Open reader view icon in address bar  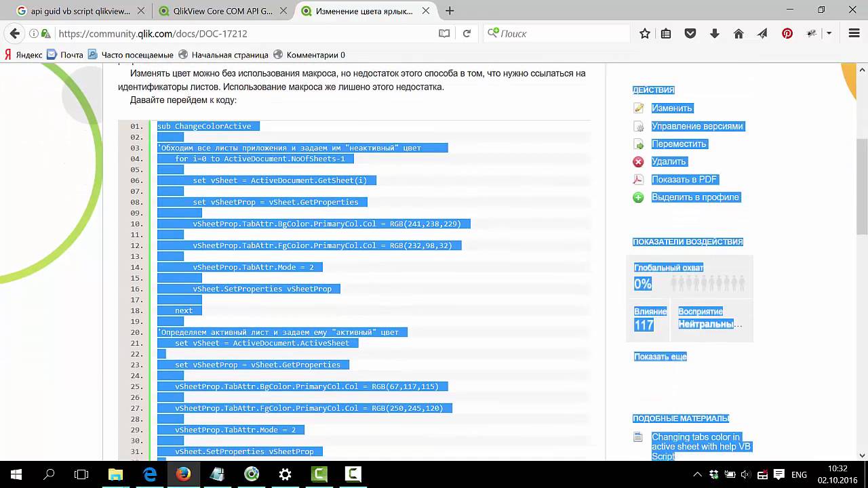[x=444, y=33]
